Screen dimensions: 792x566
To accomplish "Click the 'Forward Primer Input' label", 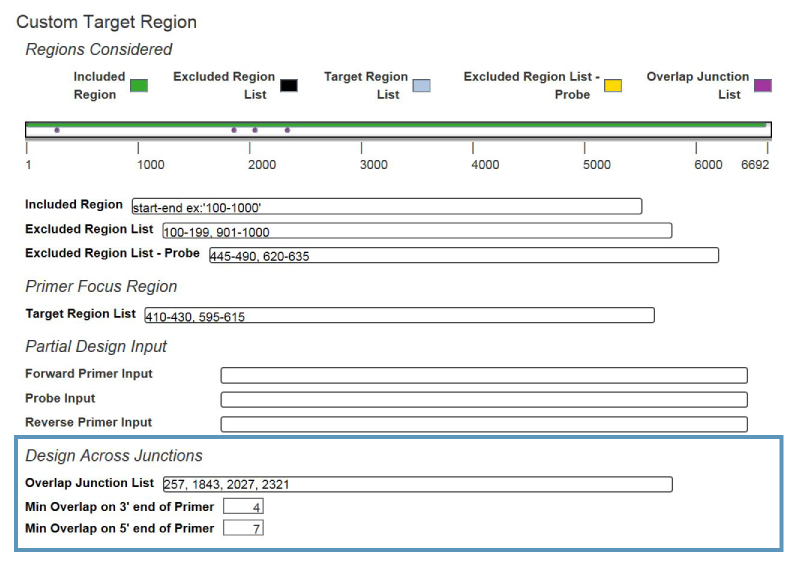I will coord(89,374).
